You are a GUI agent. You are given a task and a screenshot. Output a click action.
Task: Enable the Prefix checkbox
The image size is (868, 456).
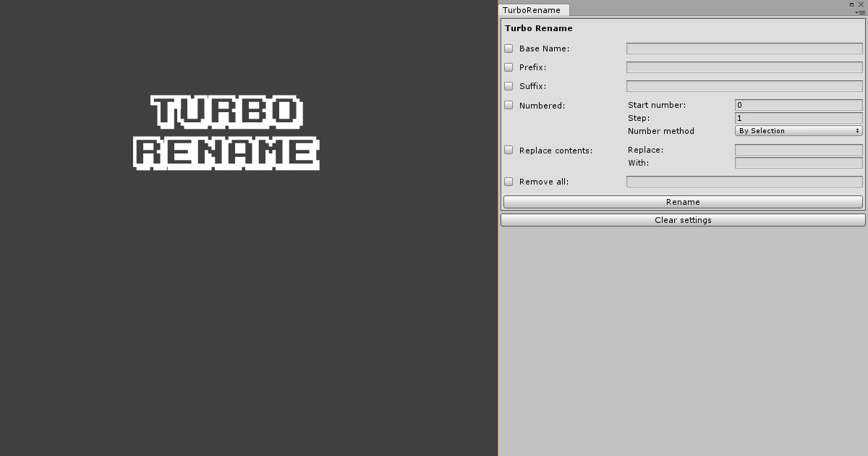coord(509,67)
